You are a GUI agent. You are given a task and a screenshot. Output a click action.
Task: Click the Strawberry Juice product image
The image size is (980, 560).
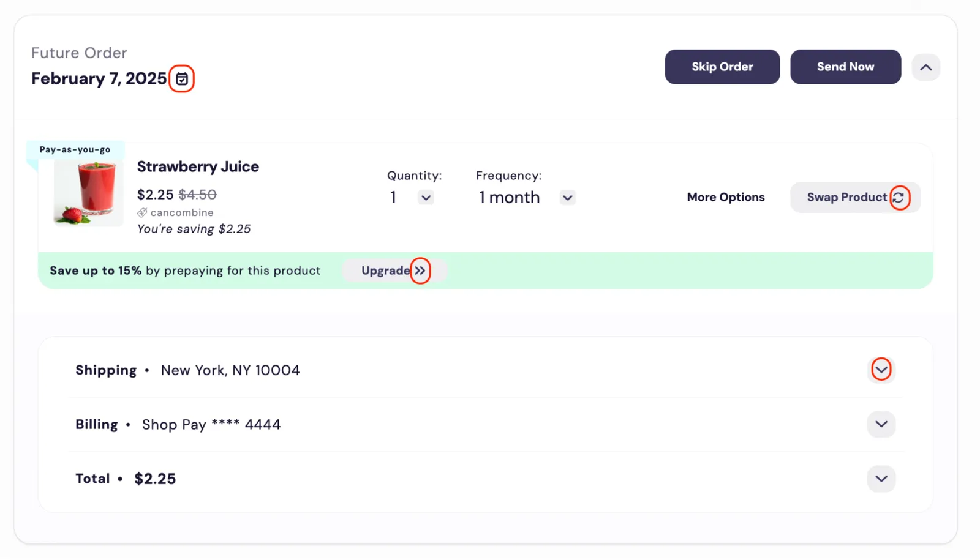[x=89, y=193]
